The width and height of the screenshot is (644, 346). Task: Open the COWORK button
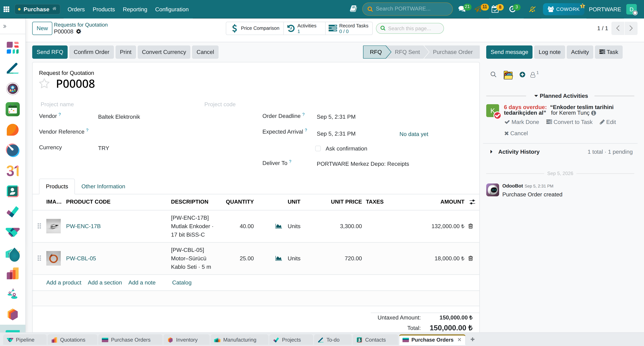563,9
